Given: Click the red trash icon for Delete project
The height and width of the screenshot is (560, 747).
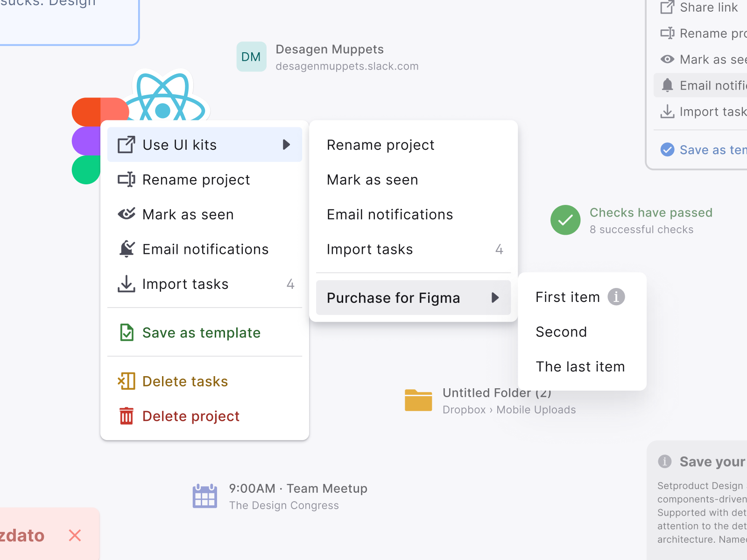Looking at the screenshot, I should 126,416.
